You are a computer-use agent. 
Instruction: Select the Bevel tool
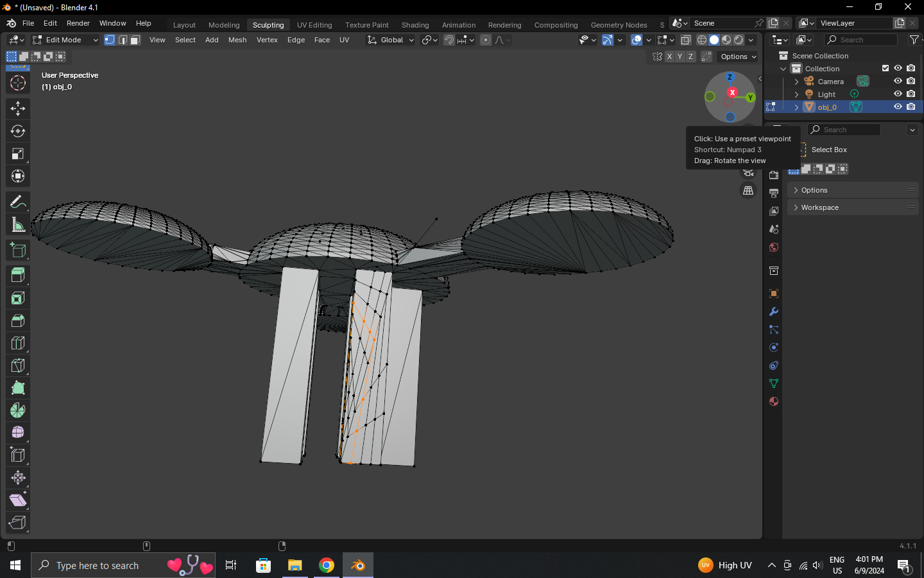[18, 320]
